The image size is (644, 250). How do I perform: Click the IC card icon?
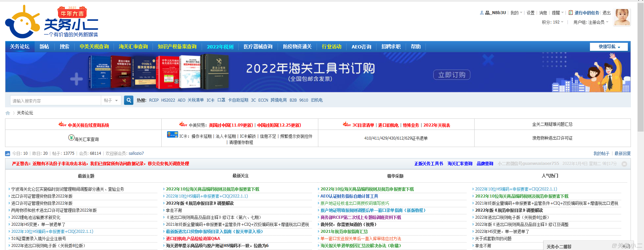click(x=172, y=135)
